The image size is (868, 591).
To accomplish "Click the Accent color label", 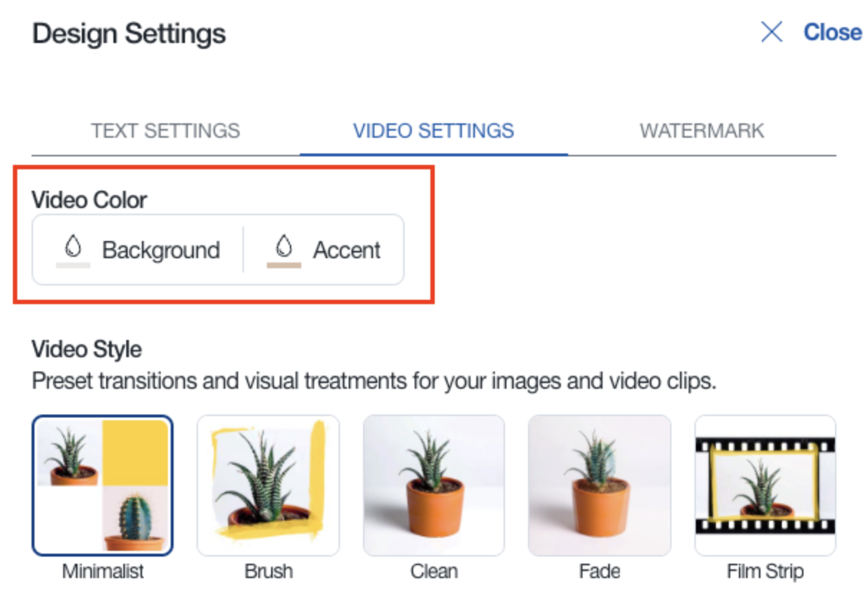I will click(346, 250).
